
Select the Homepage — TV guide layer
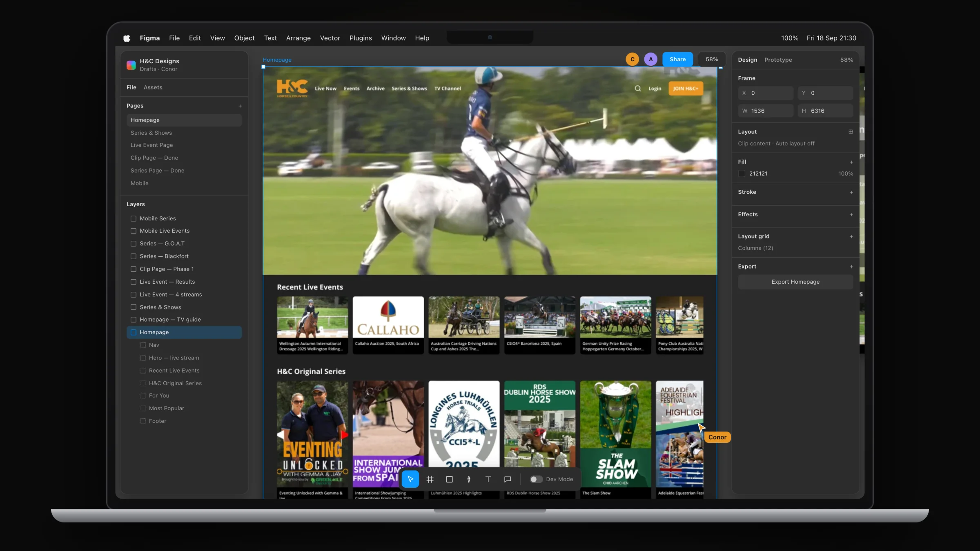[x=184, y=320]
